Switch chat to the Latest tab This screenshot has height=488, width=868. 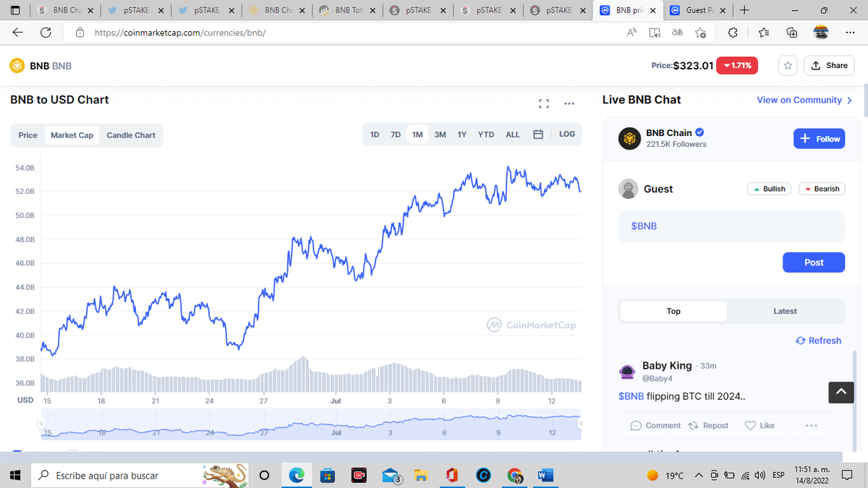(785, 311)
